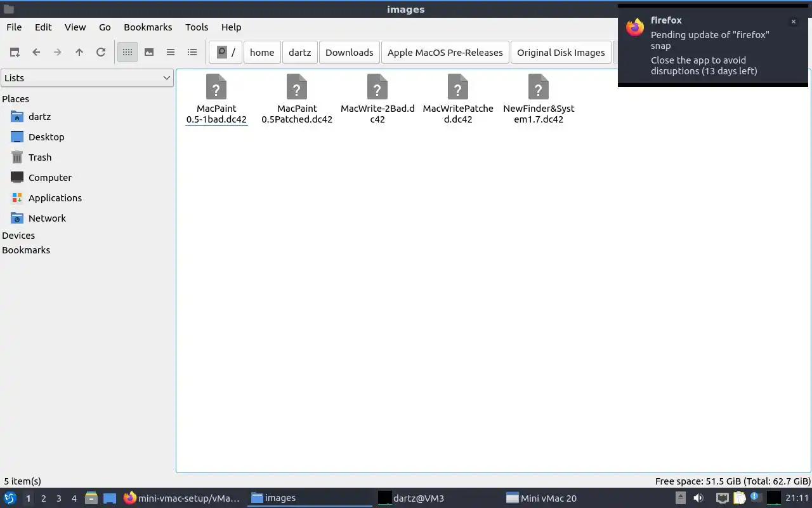Image resolution: width=812 pixels, height=508 pixels.
Task: Switch to workspace 1
Action: coord(28,498)
